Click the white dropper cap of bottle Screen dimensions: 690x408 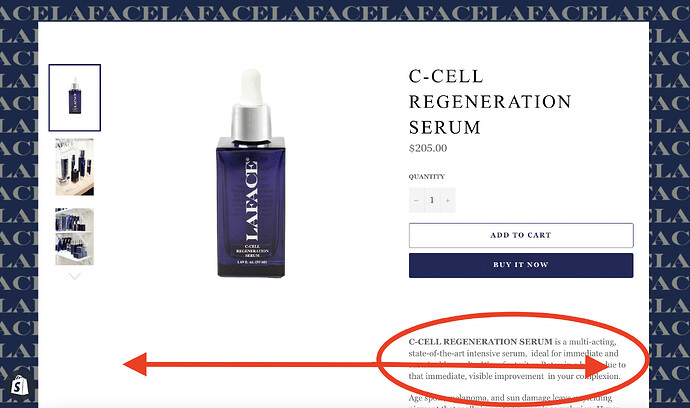click(251, 87)
